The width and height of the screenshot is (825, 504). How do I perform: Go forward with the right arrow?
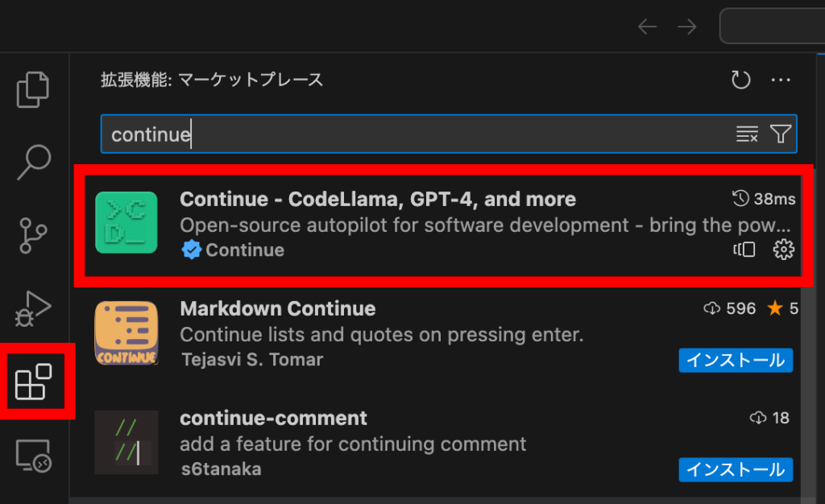click(x=687, y=27)
